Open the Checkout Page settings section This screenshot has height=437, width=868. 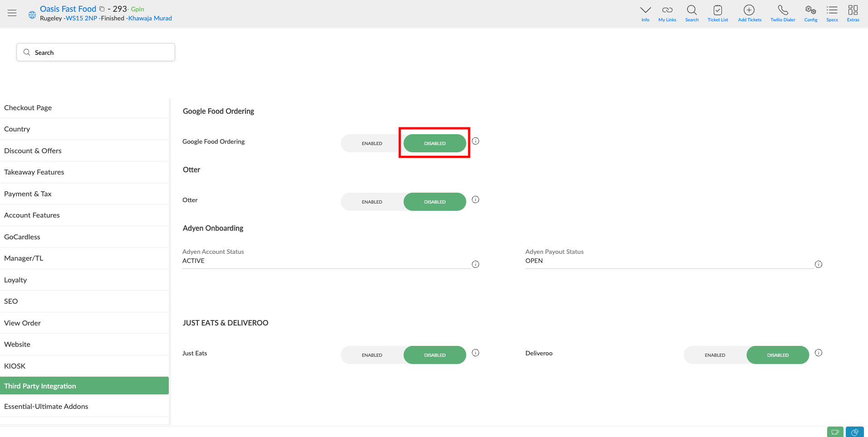84,108
